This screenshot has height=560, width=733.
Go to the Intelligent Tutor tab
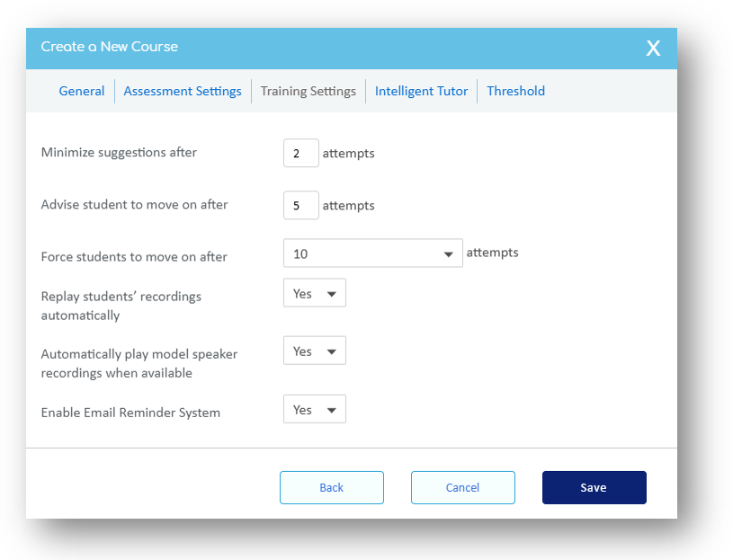click(x=421, y=91)
